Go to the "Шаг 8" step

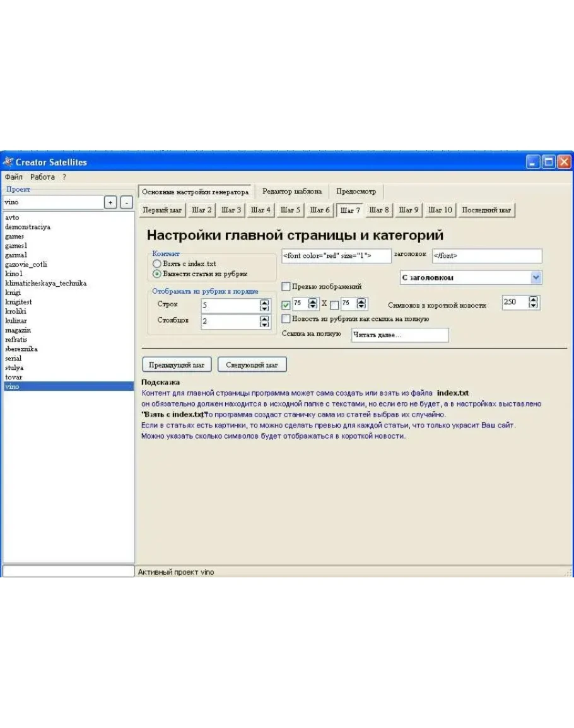[378, 210]
